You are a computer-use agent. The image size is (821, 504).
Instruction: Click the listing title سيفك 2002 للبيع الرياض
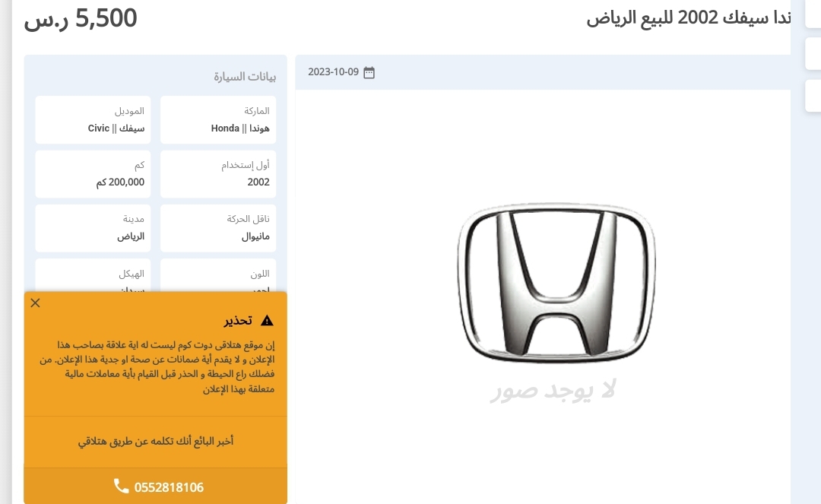tap(688, 17)
